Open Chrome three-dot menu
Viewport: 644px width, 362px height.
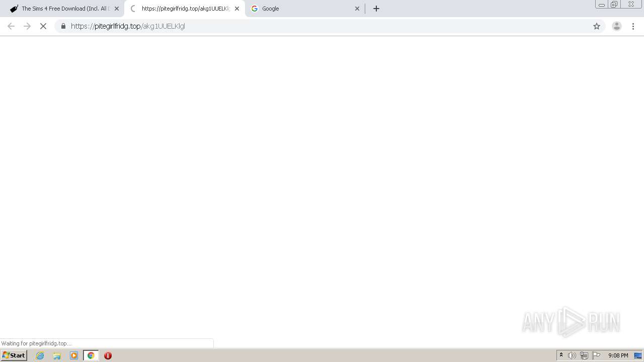pyautogui.click(x=633, y=26)
